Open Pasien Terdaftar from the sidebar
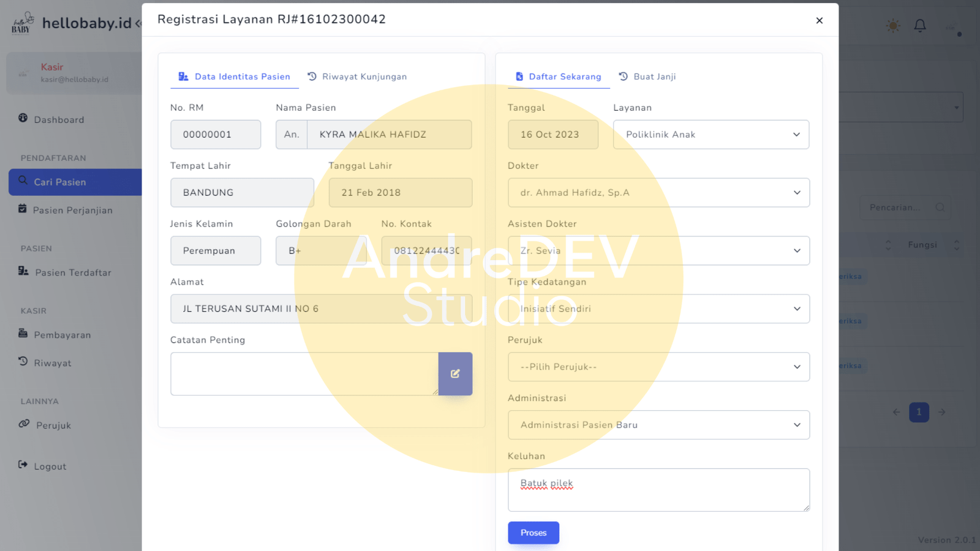This screenshot has width=980, height=551. tap(73, 272)
